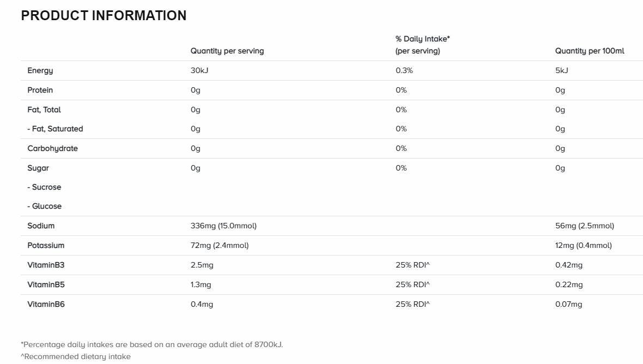Click the Recommended dietary intake footnote

pyautogui.click(x=76, y=357)
